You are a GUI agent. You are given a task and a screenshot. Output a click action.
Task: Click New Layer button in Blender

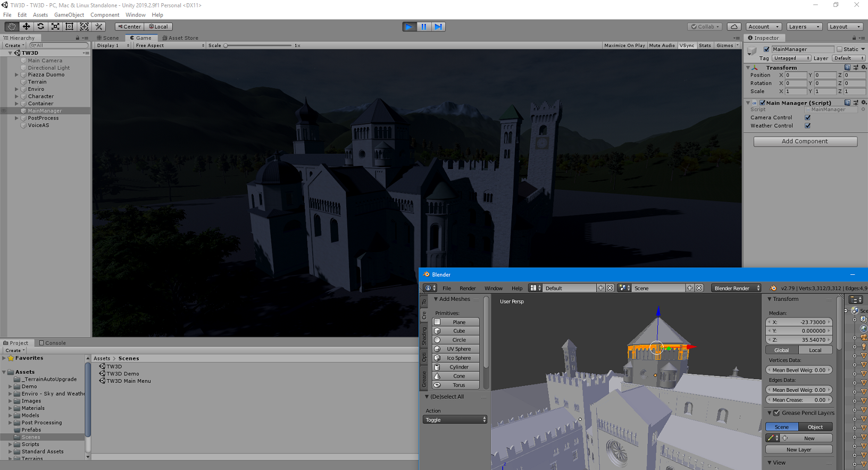799,450
